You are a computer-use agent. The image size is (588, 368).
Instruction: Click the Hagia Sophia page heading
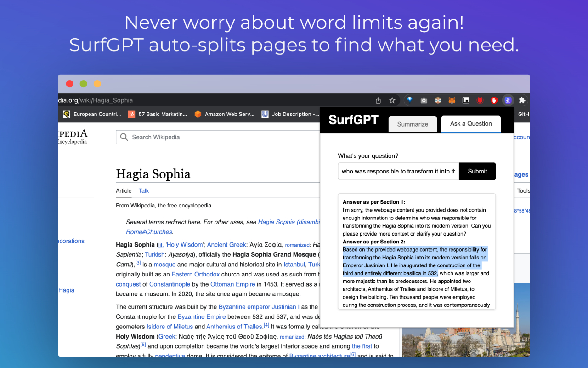(153, 174)
